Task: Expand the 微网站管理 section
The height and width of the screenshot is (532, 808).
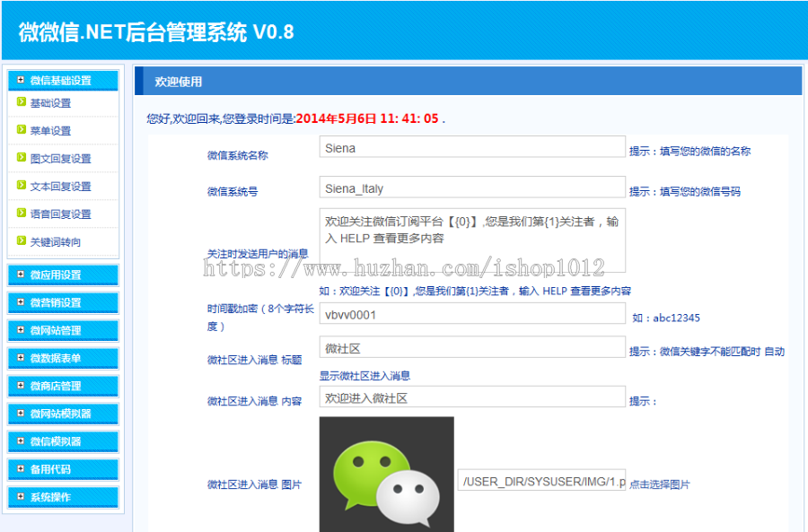Action: coord(59,330)
